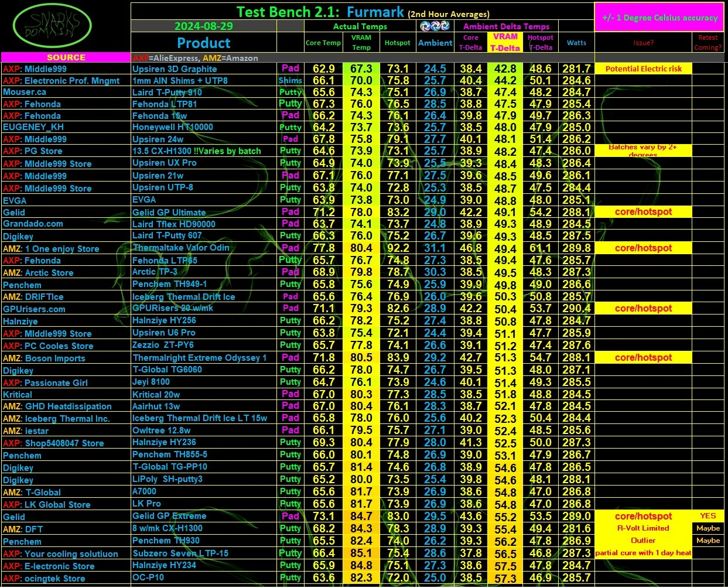Select the Halnziye HY236 product cell
Screen dimensions: 728x588
[204, 442]
